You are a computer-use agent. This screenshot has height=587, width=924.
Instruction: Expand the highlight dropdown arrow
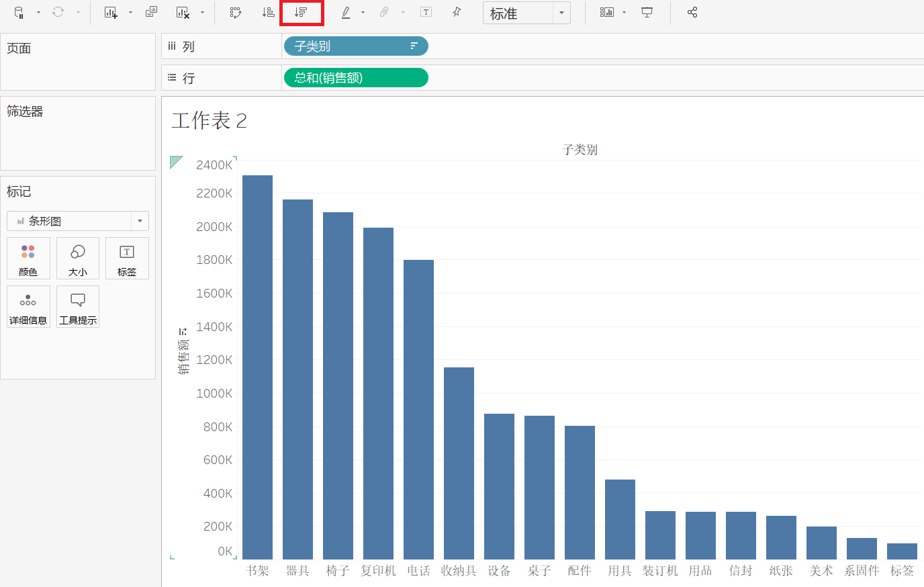pos(363,13)
